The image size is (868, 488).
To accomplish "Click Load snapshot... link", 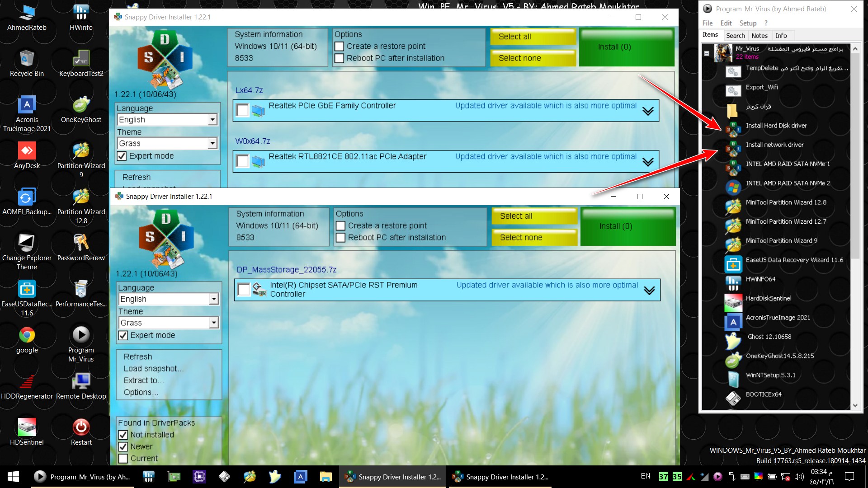I will click(154, 369).
